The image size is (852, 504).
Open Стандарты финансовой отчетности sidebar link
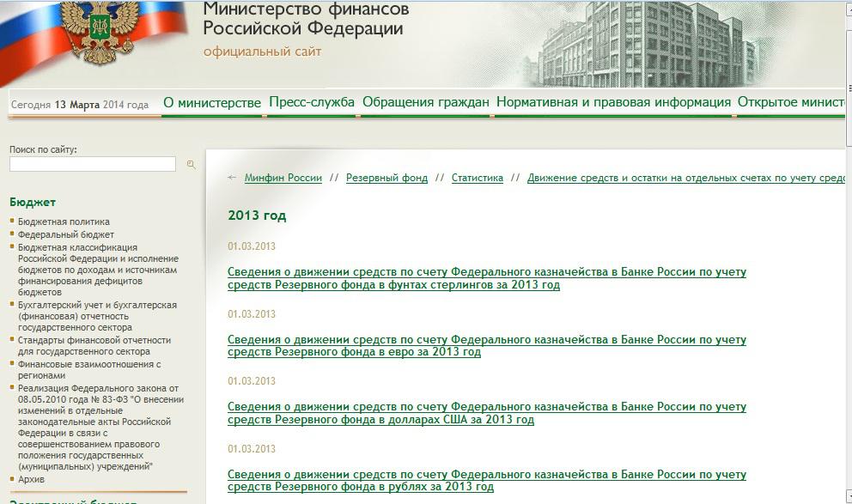click(x=94, y=346)
